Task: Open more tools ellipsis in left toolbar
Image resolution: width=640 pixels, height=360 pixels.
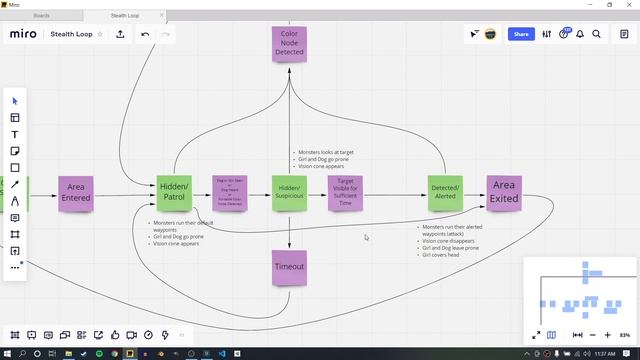Action: (15, 268)
